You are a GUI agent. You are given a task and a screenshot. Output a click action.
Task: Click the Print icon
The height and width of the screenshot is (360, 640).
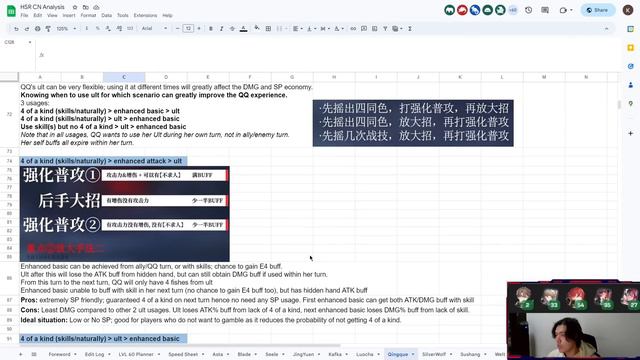[38, 29]
